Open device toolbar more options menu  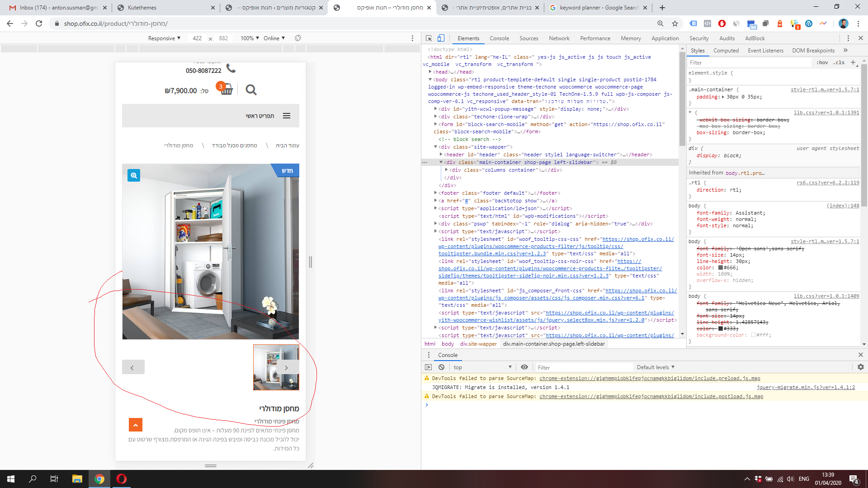412,38
